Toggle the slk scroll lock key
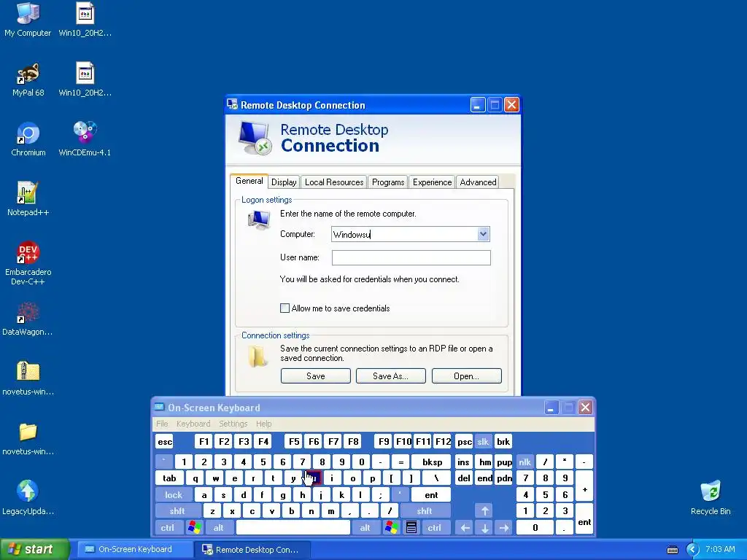This screenshot has width=747, height=560. (483, 441)
